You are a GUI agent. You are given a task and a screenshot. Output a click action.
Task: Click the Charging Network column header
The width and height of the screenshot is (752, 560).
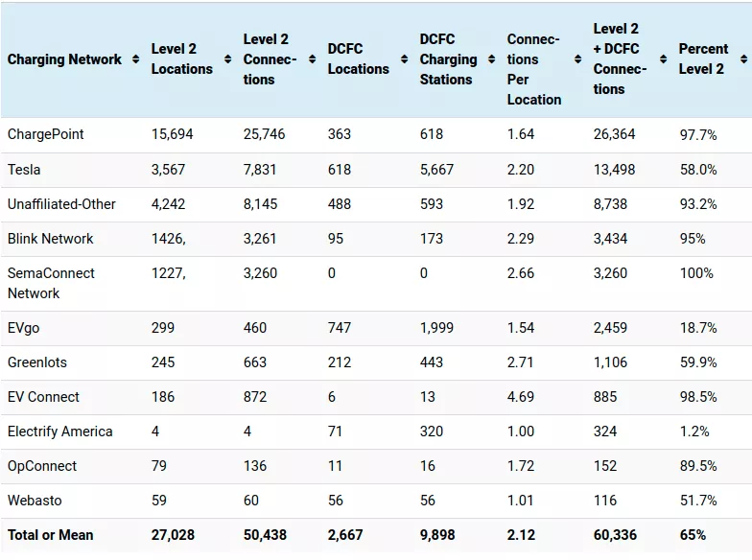(65, 59)
